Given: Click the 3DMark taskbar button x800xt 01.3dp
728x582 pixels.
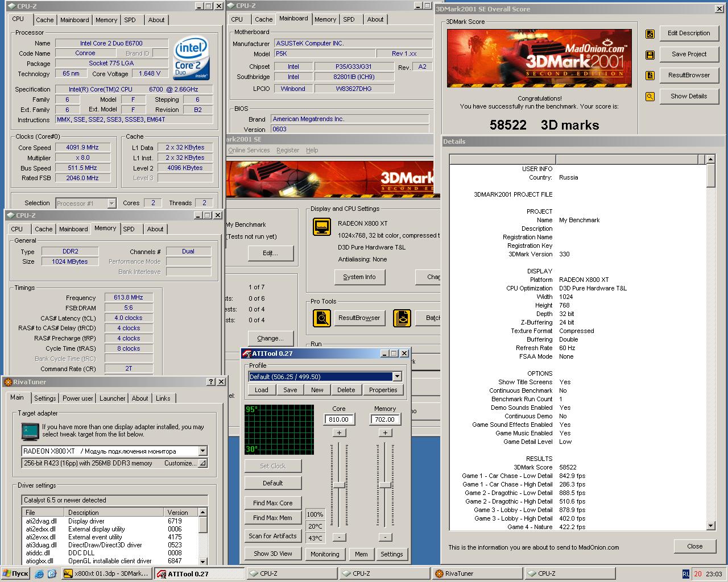Looking at the screenshot, I should pos(107,573).
